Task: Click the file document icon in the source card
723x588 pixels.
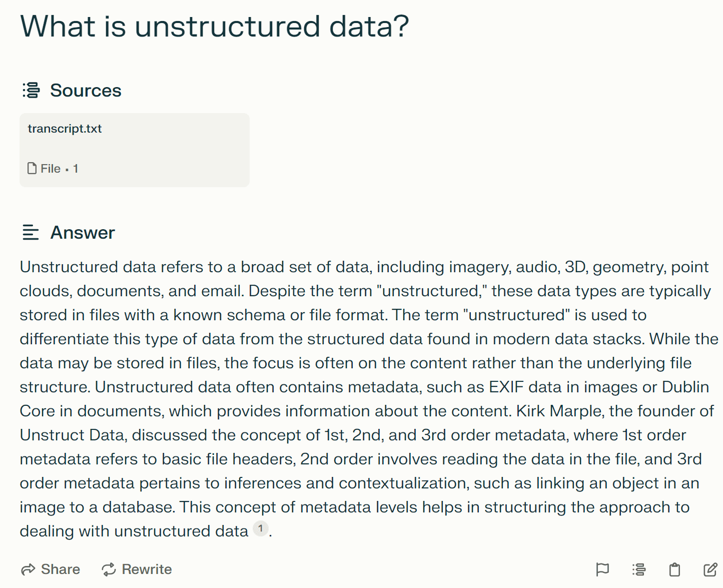Action: 32,169
